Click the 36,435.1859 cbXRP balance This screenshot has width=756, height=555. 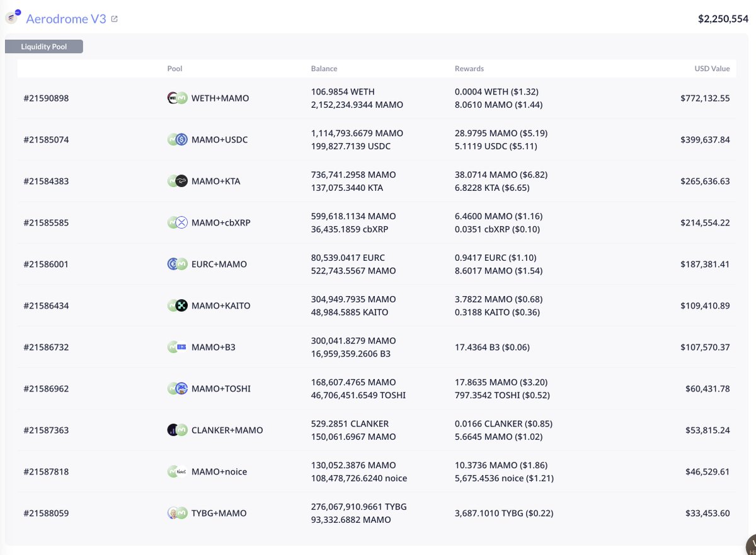(x=350, y=229)
